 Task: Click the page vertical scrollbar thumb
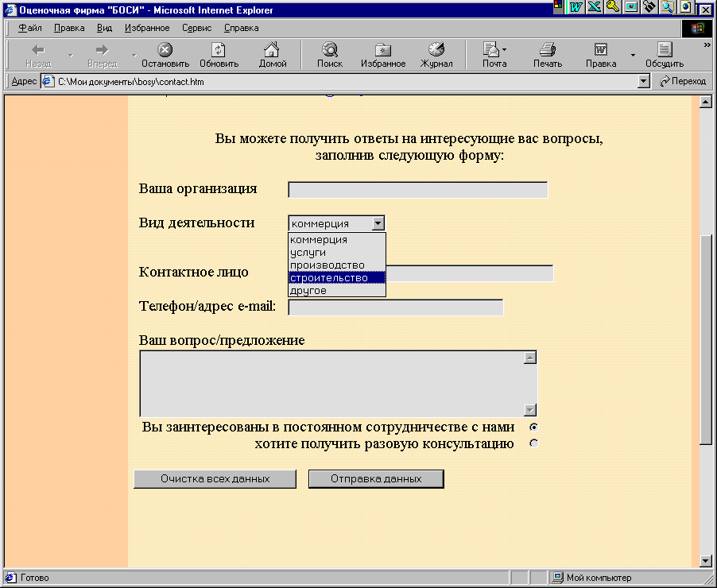[706, 338]
